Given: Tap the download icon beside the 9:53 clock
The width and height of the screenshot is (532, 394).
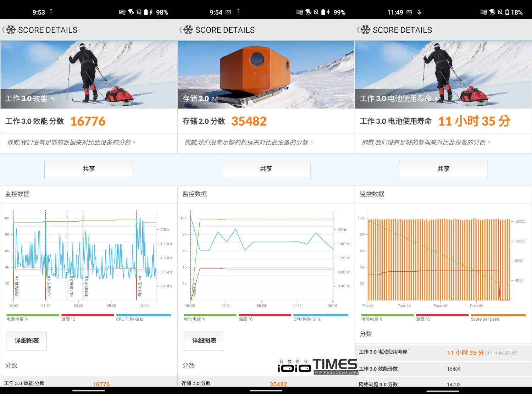Looking at the screenshot, I should [51, 12].
